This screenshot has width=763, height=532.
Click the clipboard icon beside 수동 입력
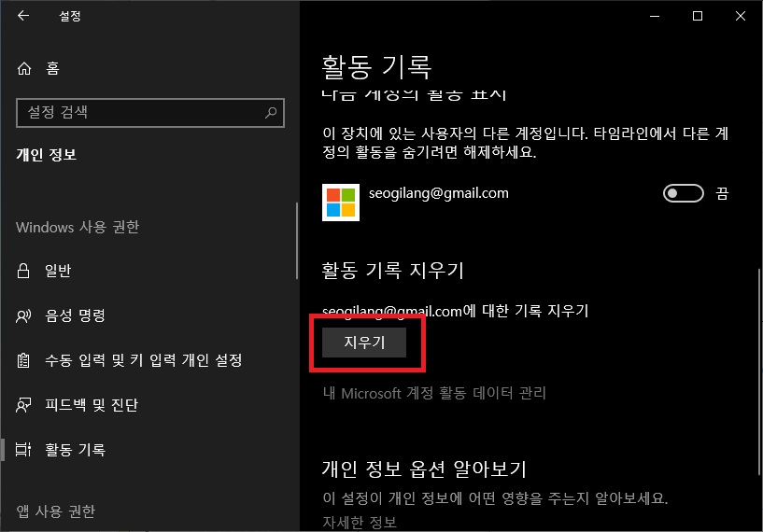23,360
